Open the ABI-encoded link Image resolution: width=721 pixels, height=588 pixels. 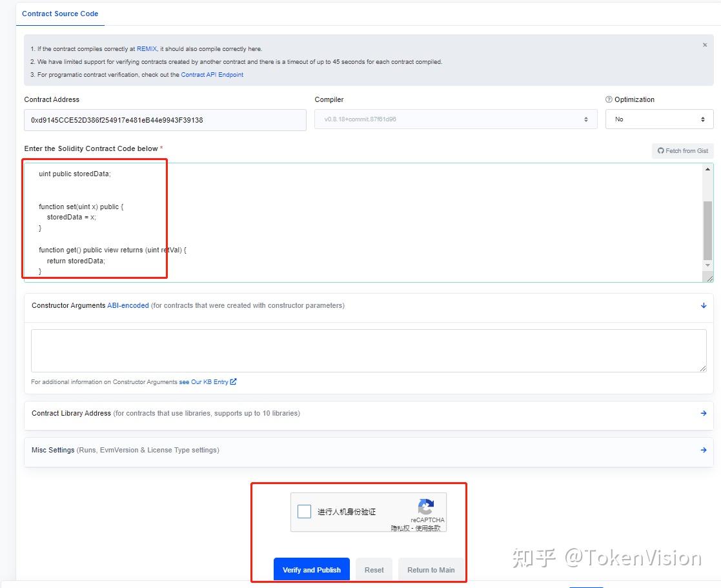point(128,305)
